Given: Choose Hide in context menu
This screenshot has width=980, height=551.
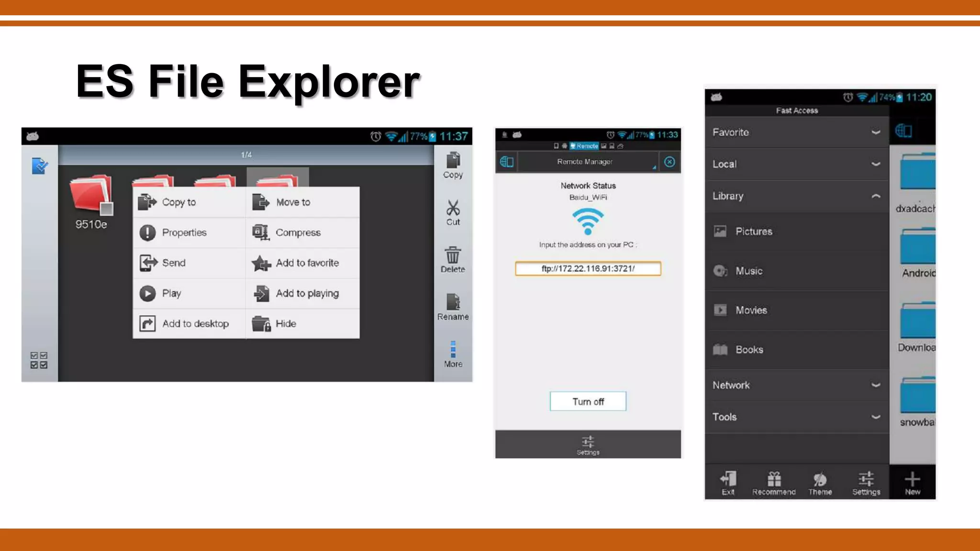Looking at the screenshot, I should pos(303,324).
